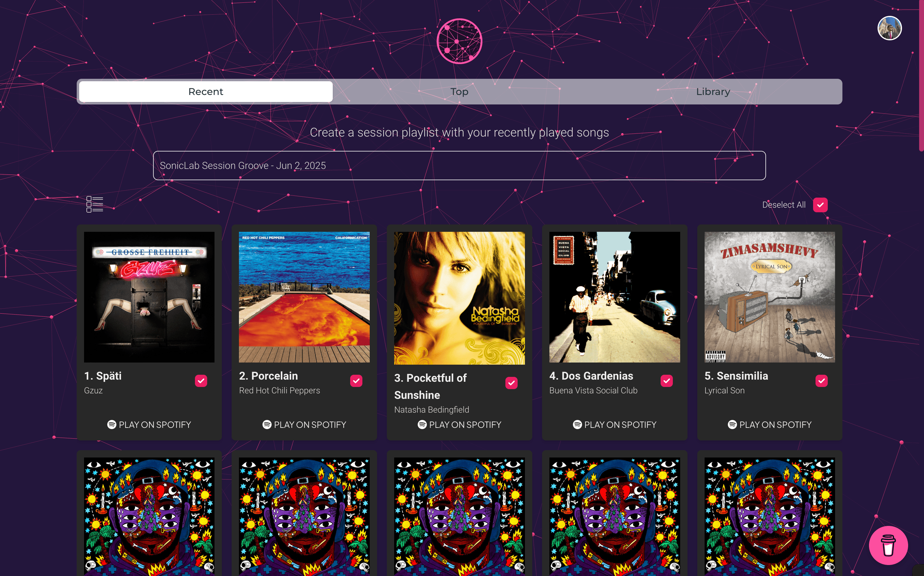Uncheck the Deselect All checkbox

coord(820,205)
